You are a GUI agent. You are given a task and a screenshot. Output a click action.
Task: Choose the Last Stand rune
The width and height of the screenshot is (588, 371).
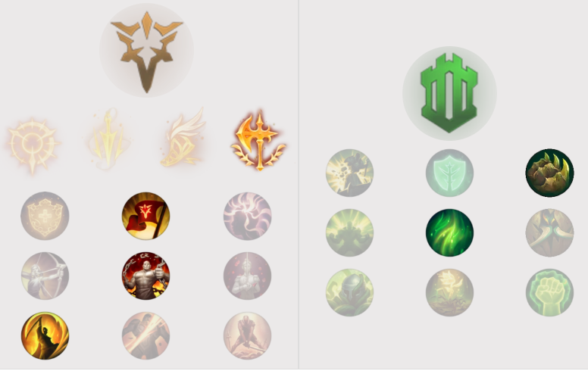(247, 335)
